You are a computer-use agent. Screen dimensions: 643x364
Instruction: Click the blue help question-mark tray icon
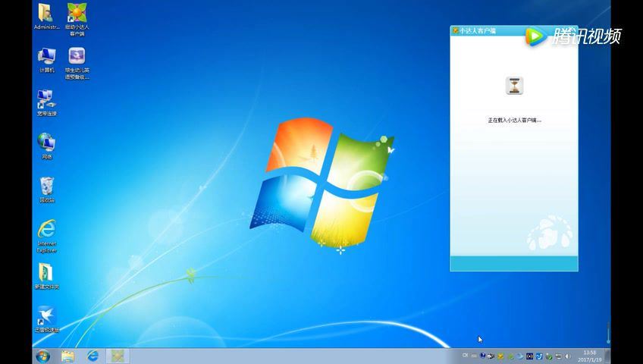[483, 356]
